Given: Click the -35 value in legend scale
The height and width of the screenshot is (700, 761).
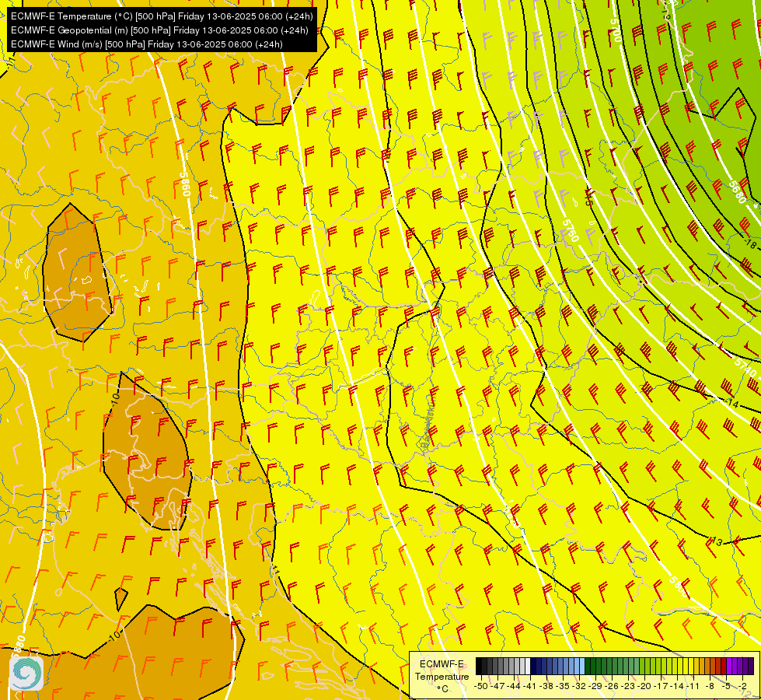Looking at the screenshot, I should (x=563, y=686).
